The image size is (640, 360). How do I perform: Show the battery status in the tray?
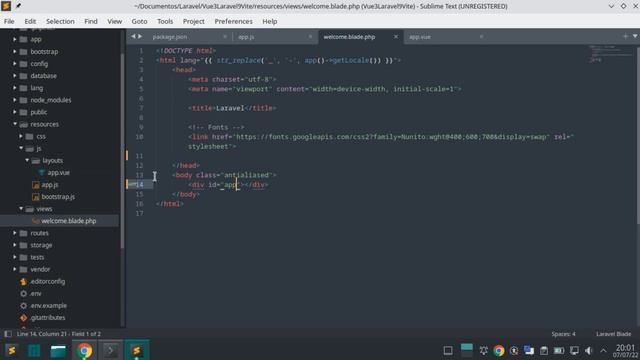click(559, 351)
